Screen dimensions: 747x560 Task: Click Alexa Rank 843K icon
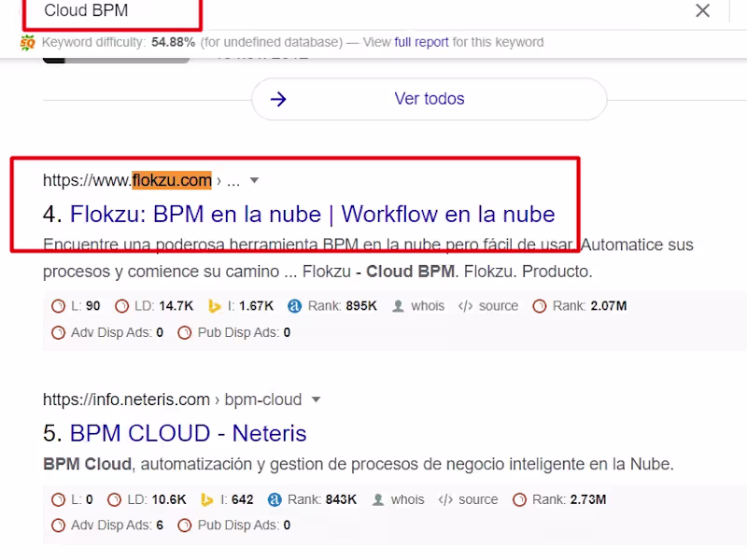pos(275,499)
